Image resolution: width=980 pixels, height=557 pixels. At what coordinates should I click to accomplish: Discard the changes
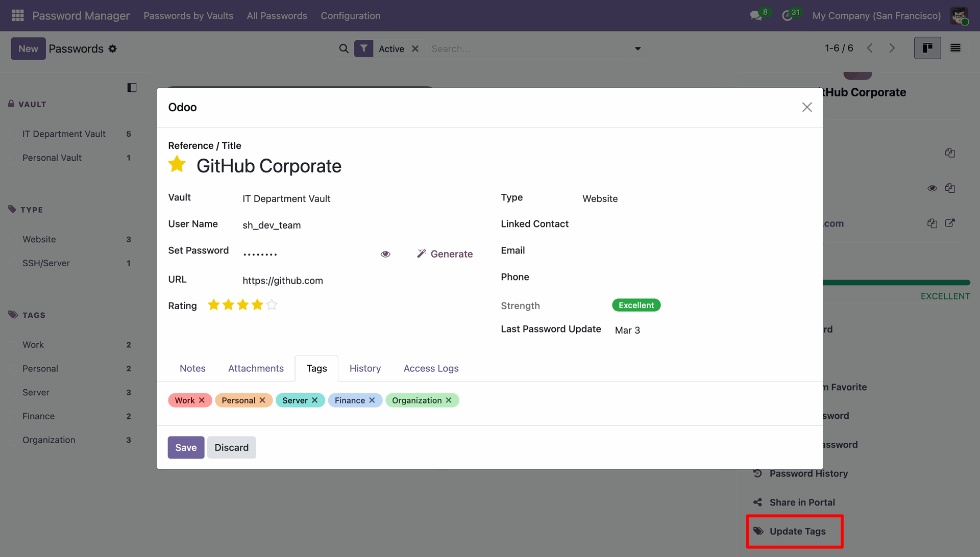[231, 447]
